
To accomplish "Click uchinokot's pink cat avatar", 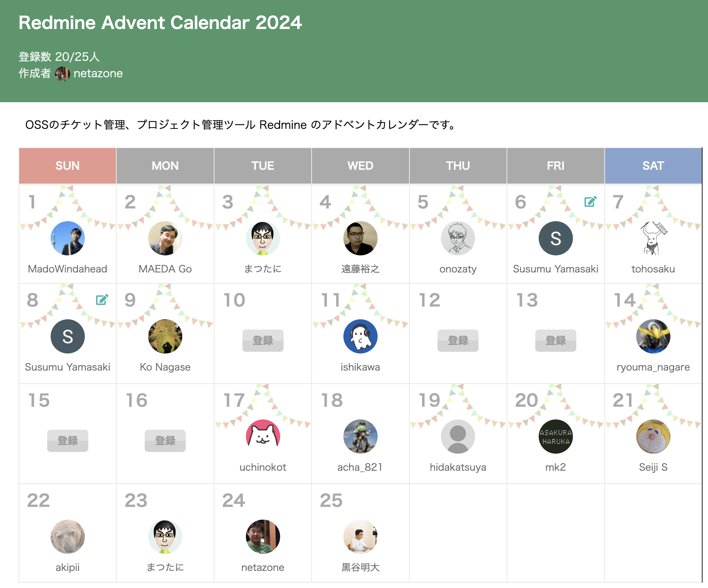I will [263, 437].
